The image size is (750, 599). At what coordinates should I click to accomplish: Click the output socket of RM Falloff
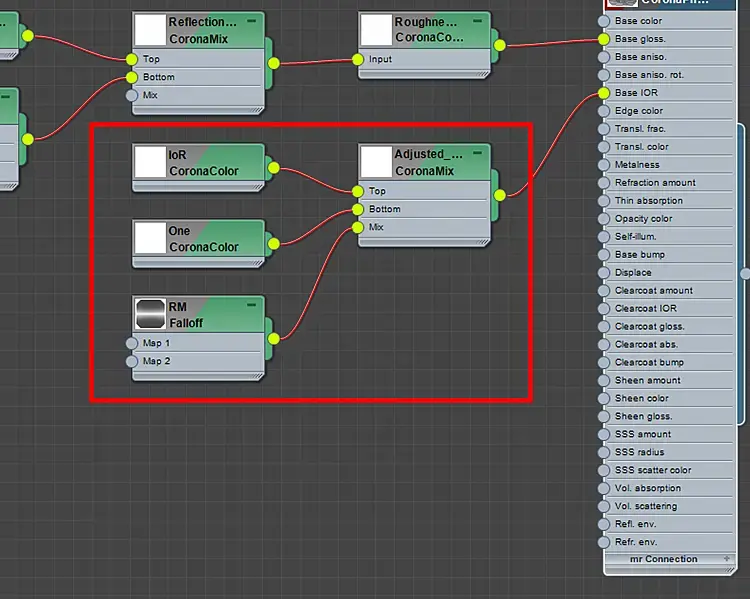point(274,339)
